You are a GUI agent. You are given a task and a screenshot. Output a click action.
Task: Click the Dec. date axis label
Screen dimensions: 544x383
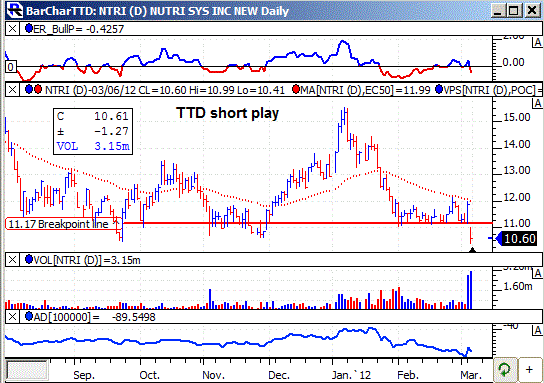click(279, 375)
